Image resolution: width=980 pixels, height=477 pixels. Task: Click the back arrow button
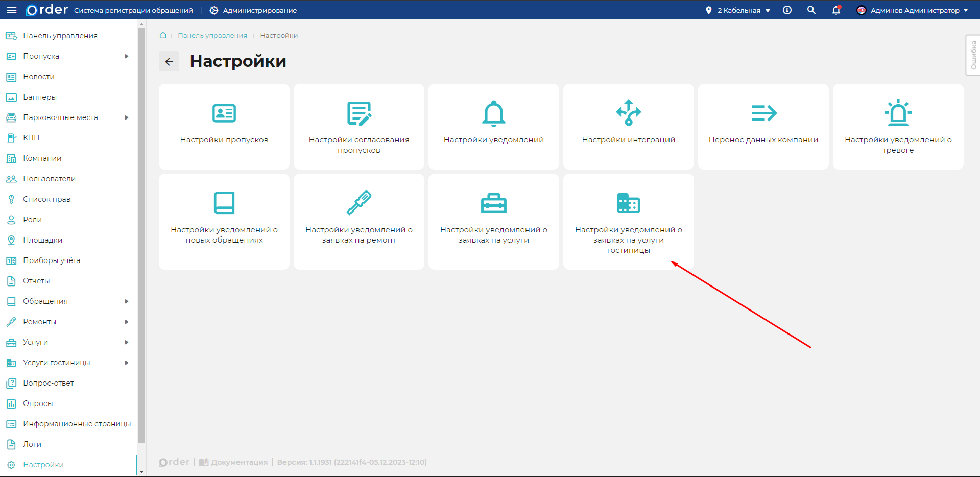click(x=169, y=62)
